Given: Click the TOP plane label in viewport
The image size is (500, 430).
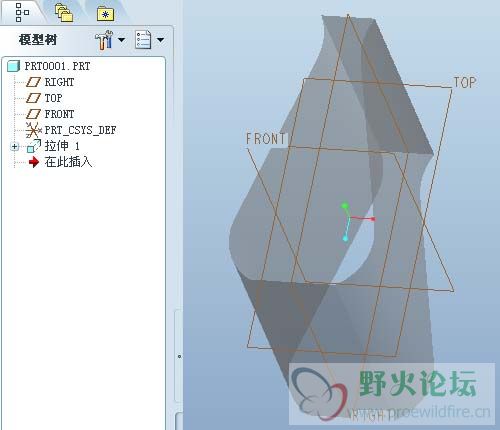Looking at the screenshot, I should tap(465, 83).
